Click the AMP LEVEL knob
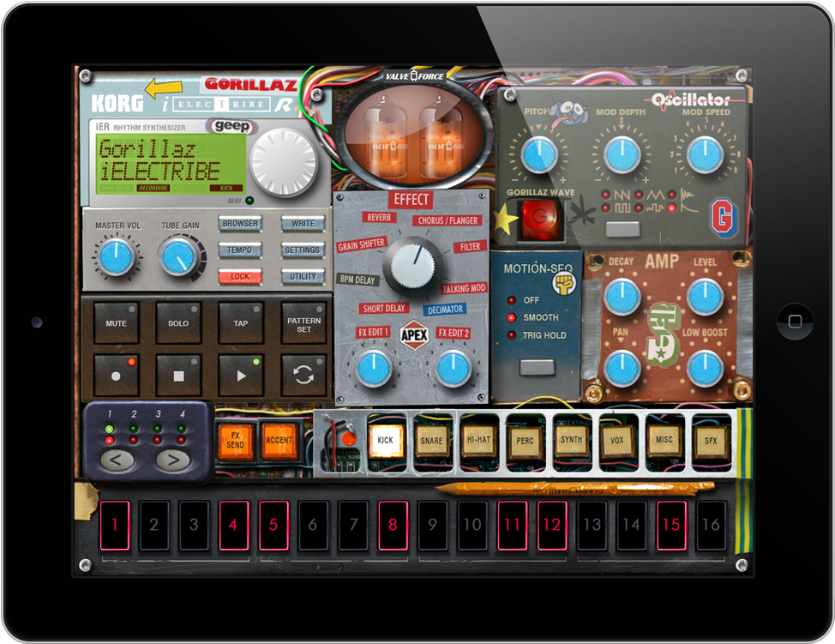This screenshot has width=835, height=644. tap(705, 297)
